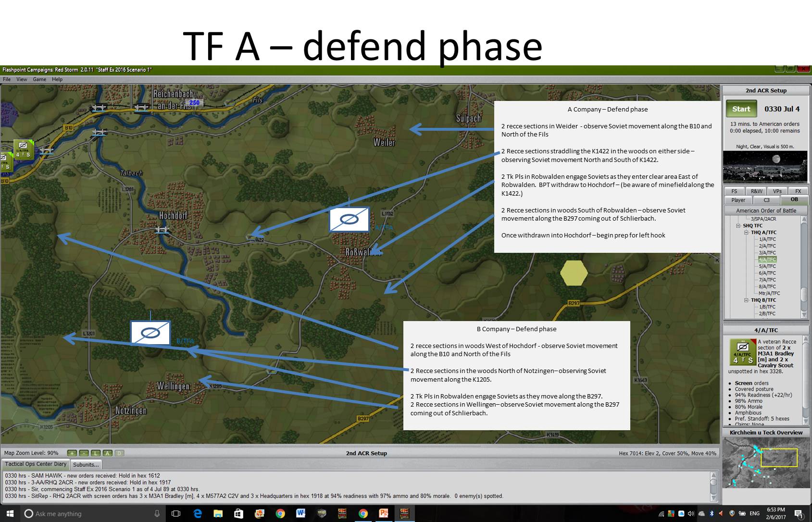Click the order of battle scrollbar thumb
Viewport: 812px width, 522px height.
pyautogui.click(x=804, y=294)
